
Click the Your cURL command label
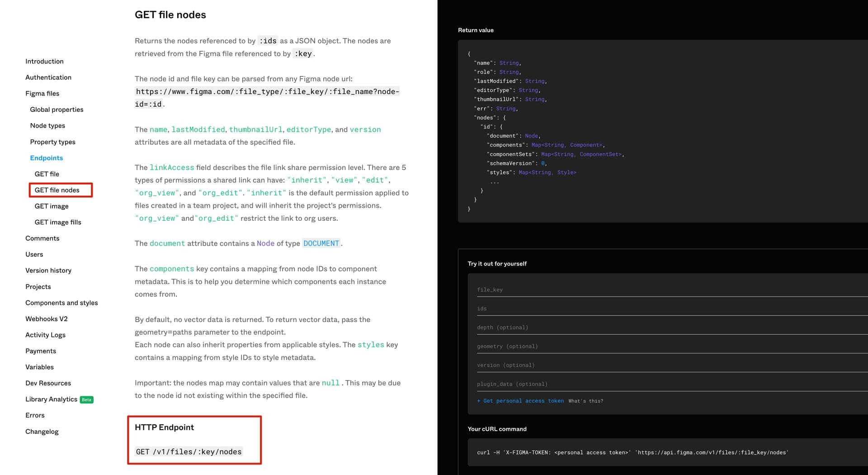click(497, 429)
